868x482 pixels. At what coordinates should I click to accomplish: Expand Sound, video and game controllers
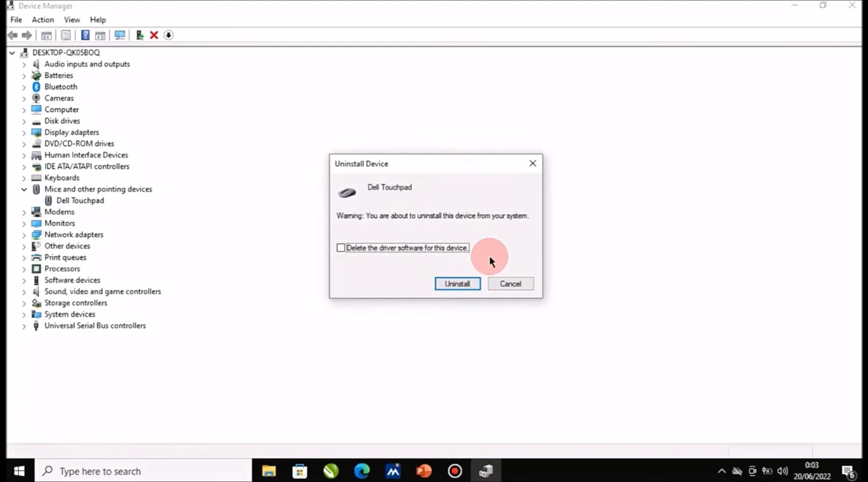(24, 292)
